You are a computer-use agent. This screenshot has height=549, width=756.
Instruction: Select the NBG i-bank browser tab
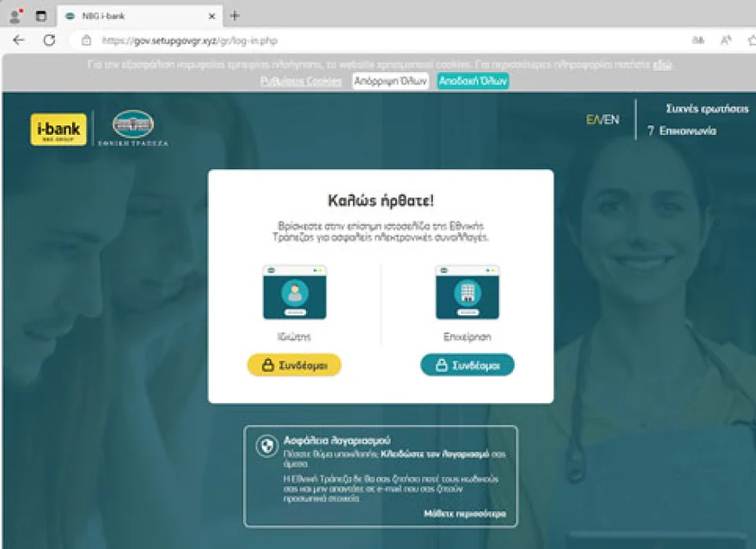pos(129,15)
